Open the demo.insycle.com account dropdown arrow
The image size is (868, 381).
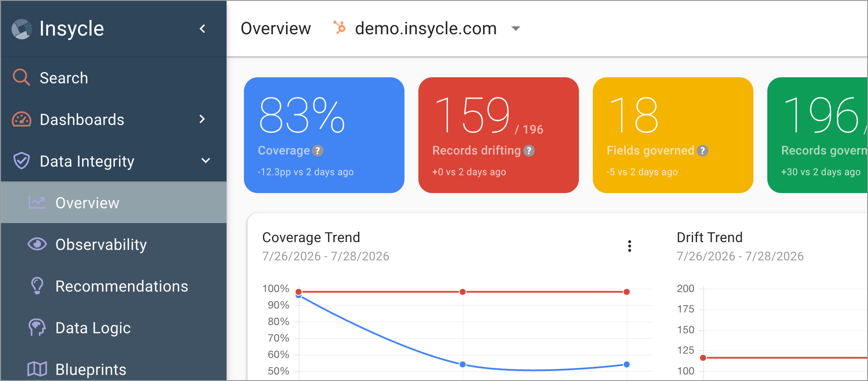pos(516,29)
